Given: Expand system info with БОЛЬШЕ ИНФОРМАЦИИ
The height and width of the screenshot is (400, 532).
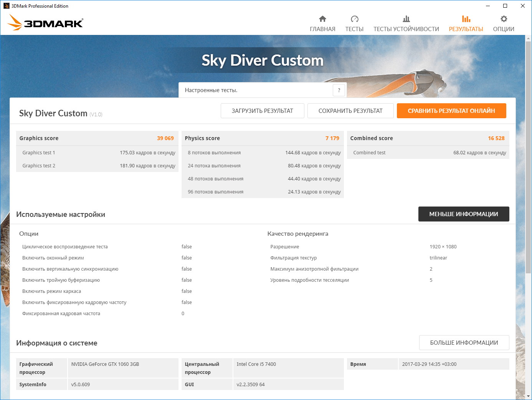Looking at the screenshot, I should tap(464, 343).
